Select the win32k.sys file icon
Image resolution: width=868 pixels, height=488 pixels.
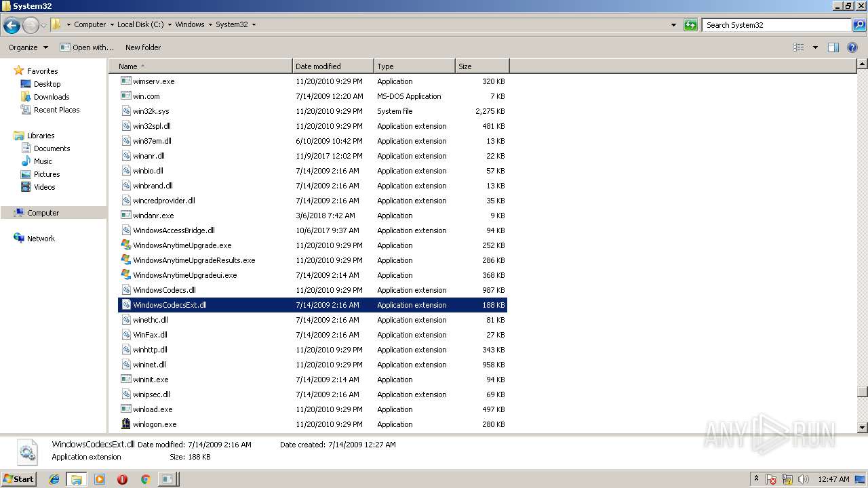click(125, 111)
